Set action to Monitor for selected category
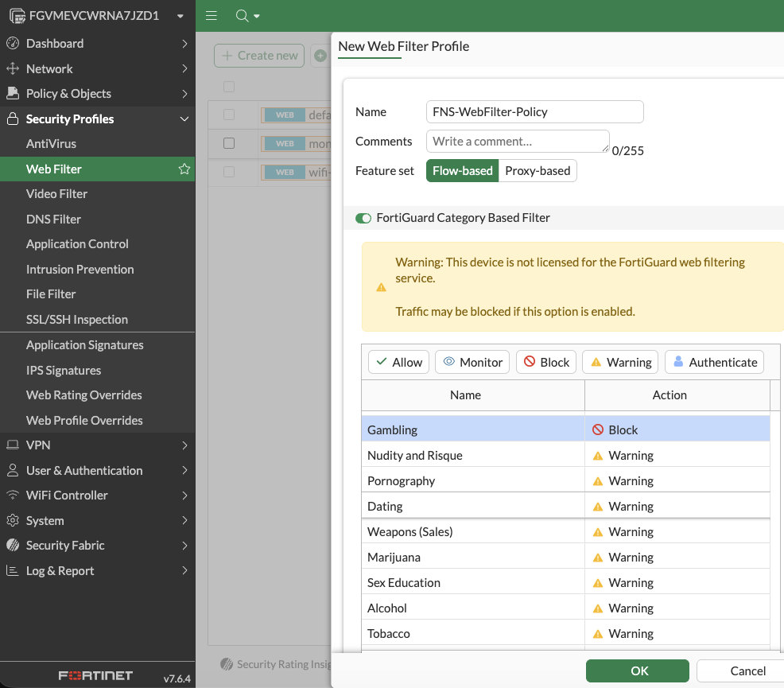 point(472,362)
